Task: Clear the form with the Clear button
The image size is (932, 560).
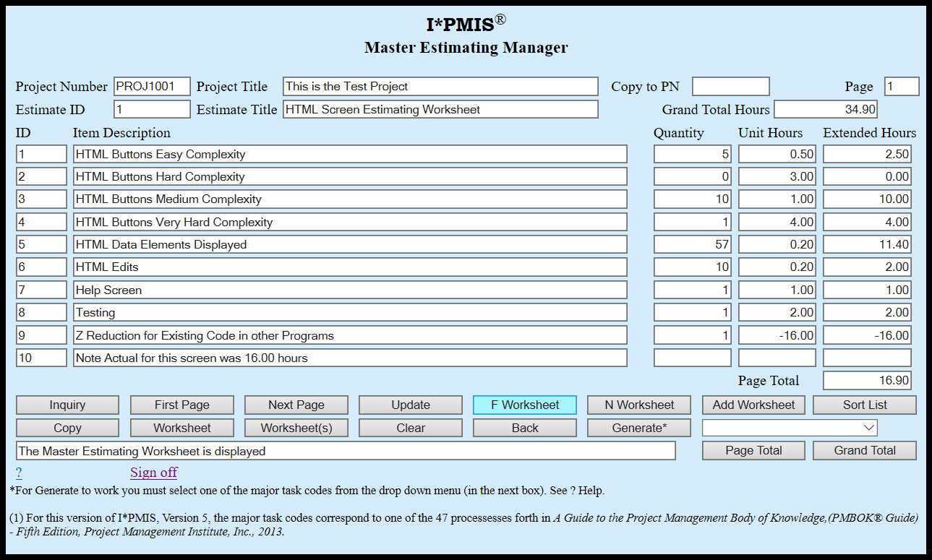Action: (410, 428)
